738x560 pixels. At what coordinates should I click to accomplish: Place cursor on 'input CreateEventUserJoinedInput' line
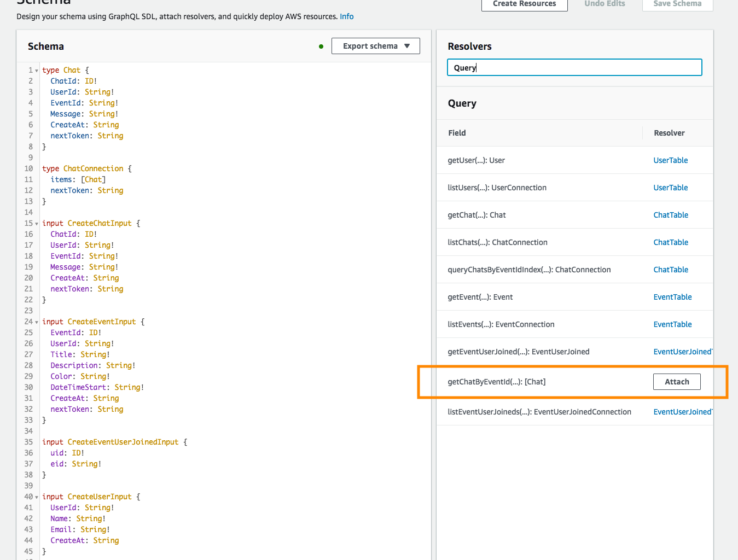pyautogui.click(x=115, y=442)
